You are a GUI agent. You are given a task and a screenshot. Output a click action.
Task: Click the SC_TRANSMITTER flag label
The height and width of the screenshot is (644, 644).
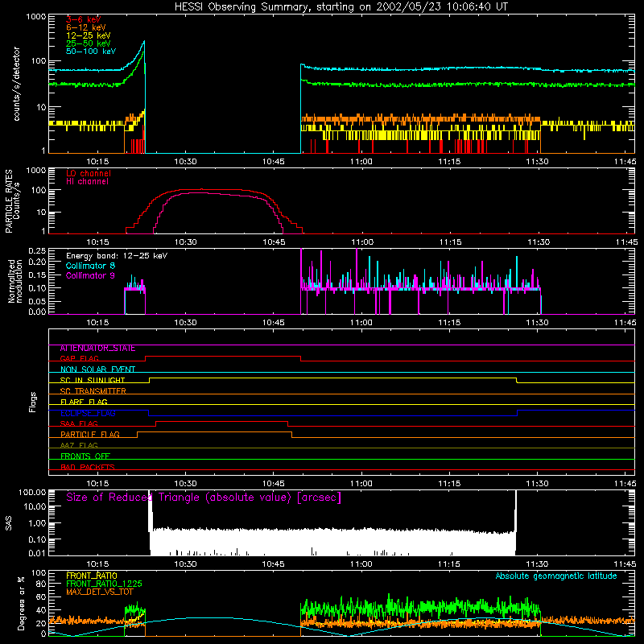(x=93, y=391)
